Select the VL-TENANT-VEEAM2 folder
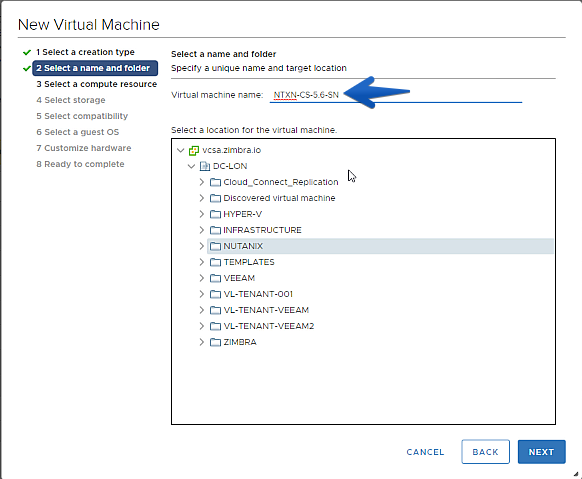582x479 pixels. 269,326
